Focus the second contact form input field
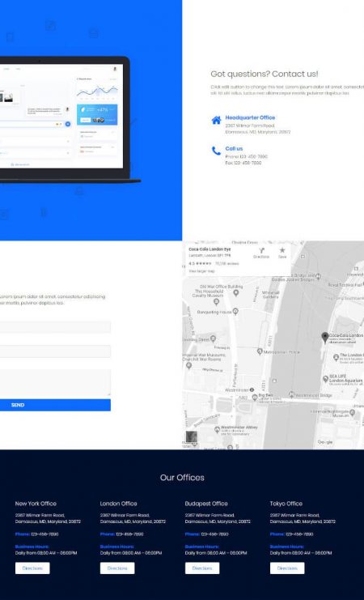 [x=55, y=351]
